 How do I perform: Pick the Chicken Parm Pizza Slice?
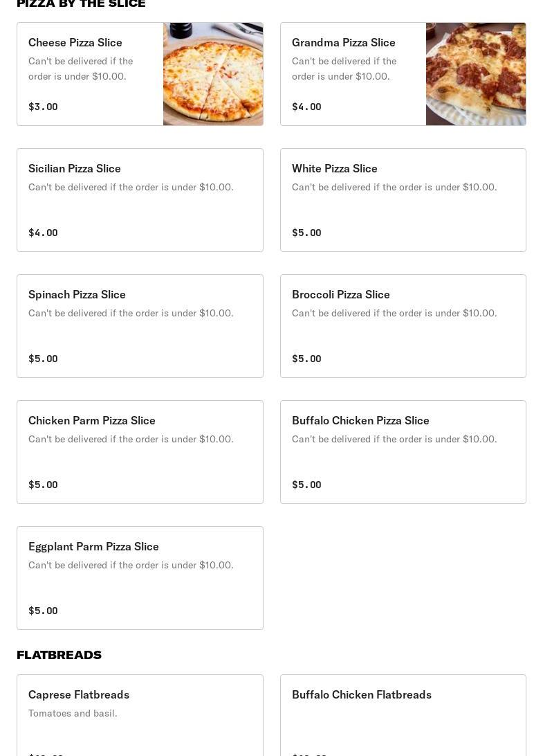140,452
